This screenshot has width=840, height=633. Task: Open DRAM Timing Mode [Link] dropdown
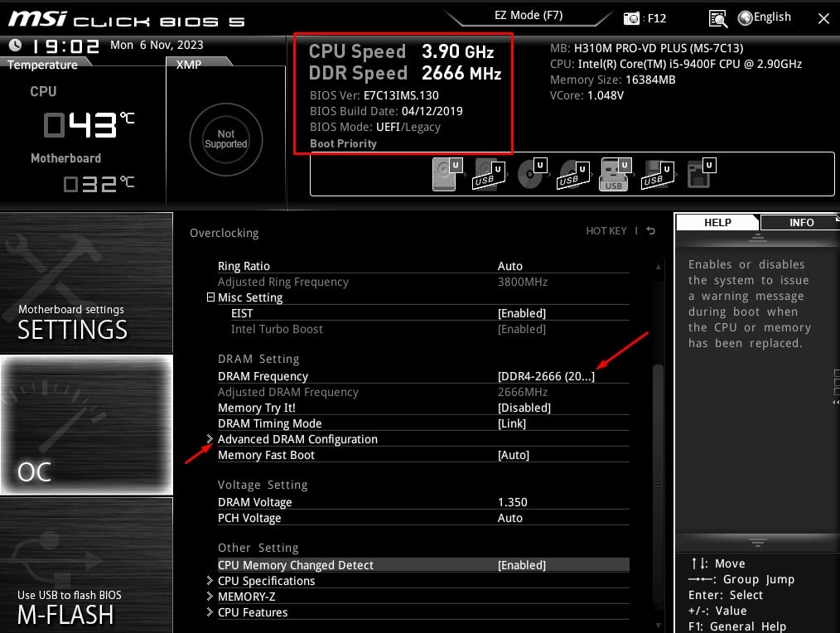click(x=512, y=423)
